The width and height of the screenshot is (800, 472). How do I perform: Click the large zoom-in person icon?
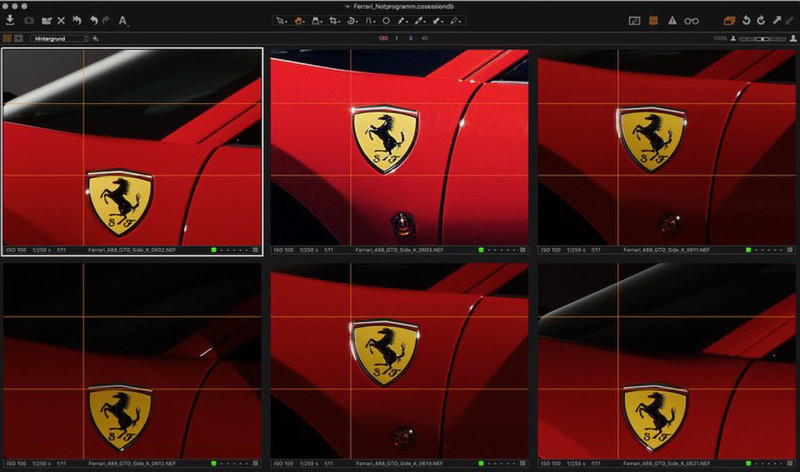pyautogui.click(x=793, y=38)
